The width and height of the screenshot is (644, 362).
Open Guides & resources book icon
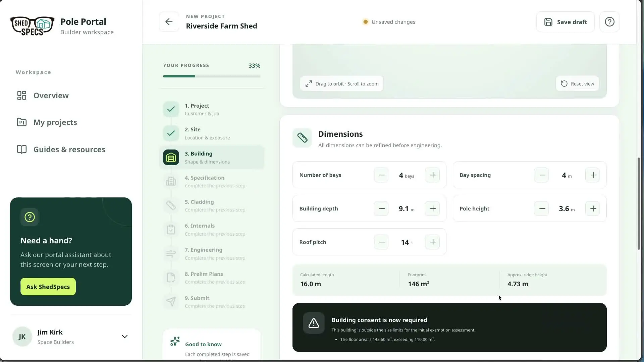coord(22,149)
